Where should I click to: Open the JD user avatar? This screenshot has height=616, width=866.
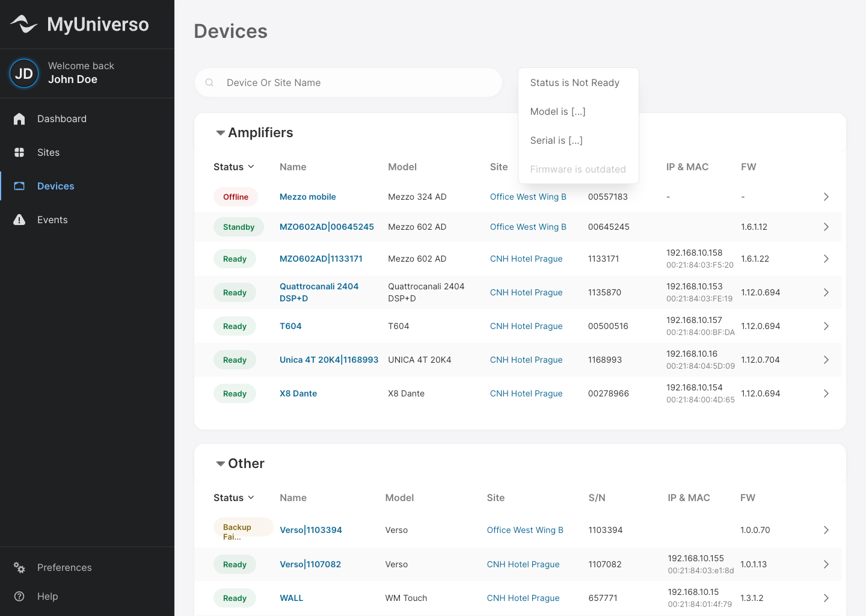click(24, 73)
